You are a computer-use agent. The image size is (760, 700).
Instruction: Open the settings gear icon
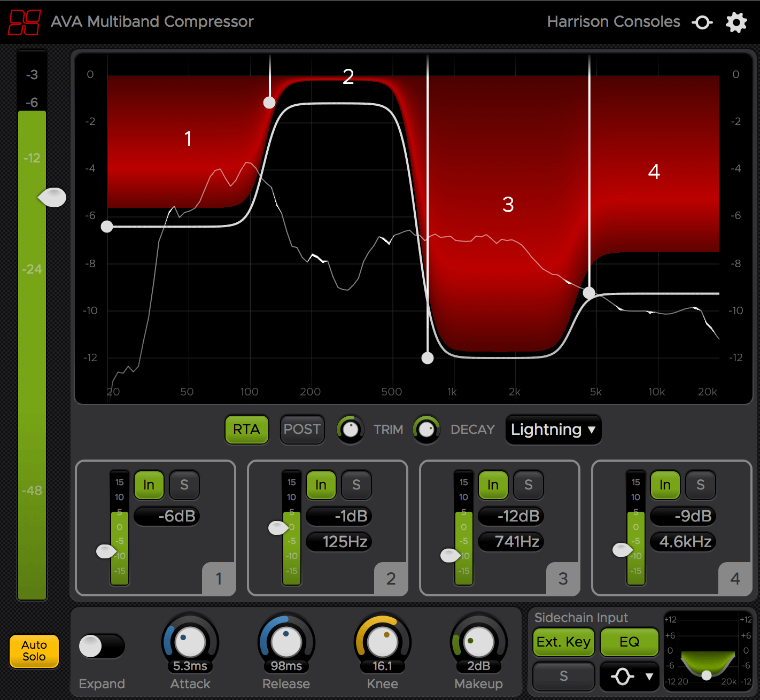coord(736,22)
